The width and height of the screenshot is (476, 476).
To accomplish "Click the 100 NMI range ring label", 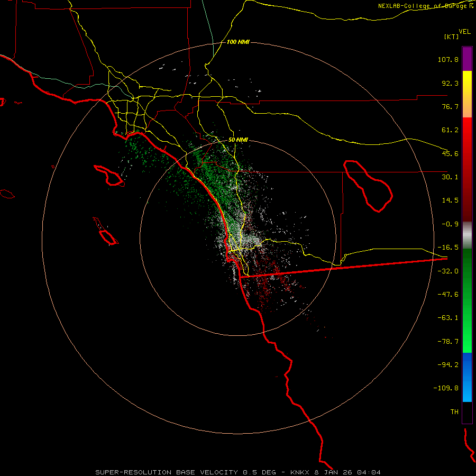I will tap(238, 42).
